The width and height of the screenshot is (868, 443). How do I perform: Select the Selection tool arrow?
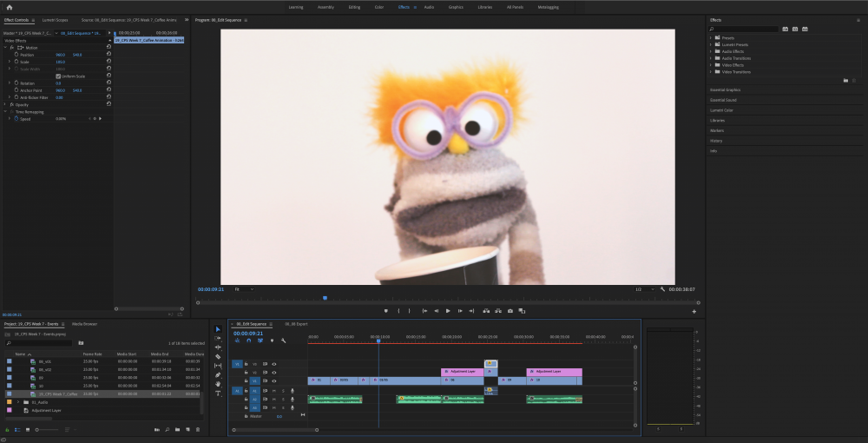pos(218,329)
